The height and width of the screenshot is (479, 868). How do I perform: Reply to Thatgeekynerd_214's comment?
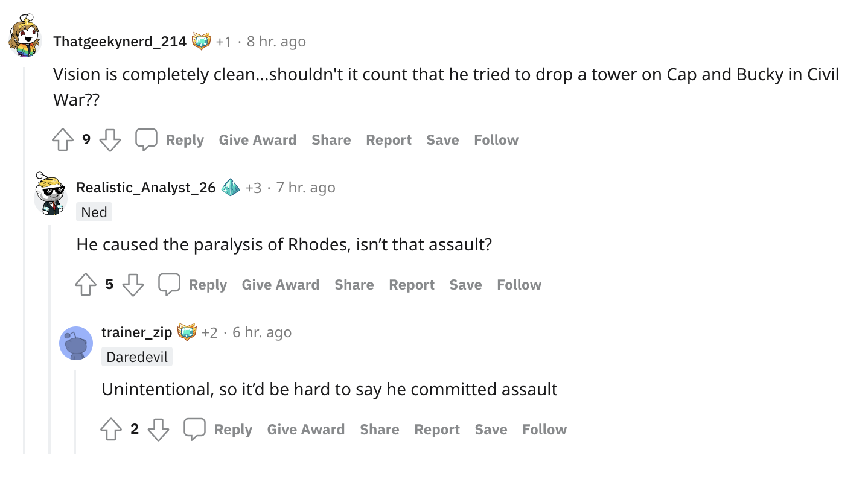[x=170, y=140]
